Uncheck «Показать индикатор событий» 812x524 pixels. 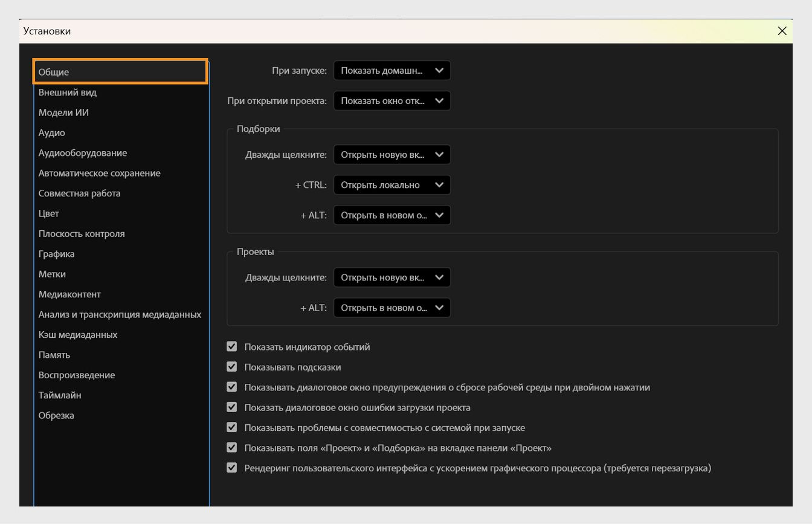[231, 347]
